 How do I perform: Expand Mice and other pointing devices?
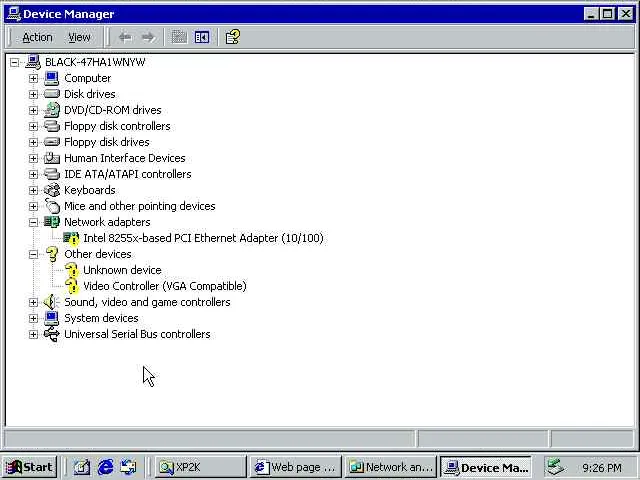coord(33,207)
